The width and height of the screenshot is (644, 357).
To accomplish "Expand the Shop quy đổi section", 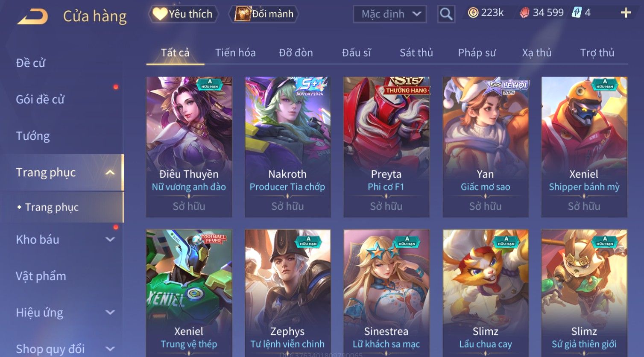I will [x=110, y=349].
